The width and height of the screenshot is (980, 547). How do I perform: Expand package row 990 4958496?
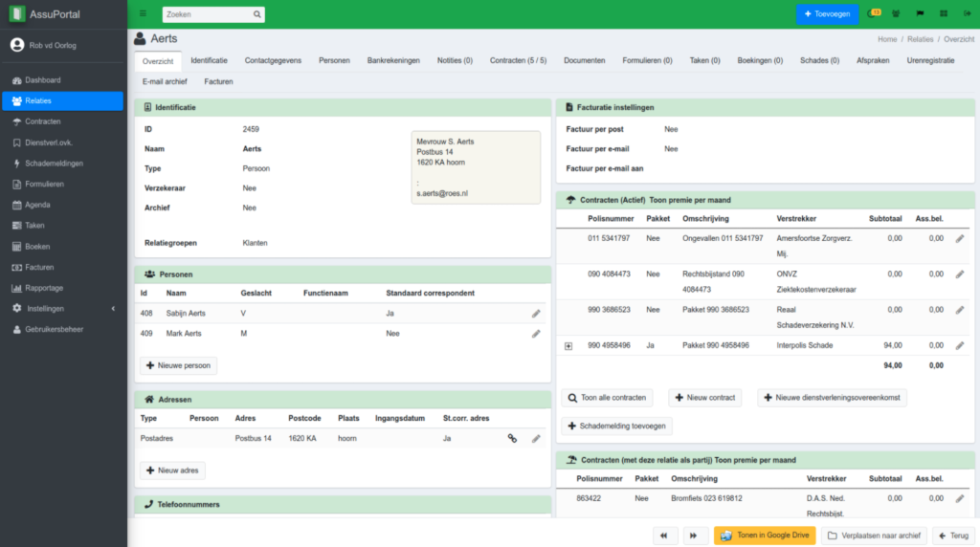click(x=568, y=346)
